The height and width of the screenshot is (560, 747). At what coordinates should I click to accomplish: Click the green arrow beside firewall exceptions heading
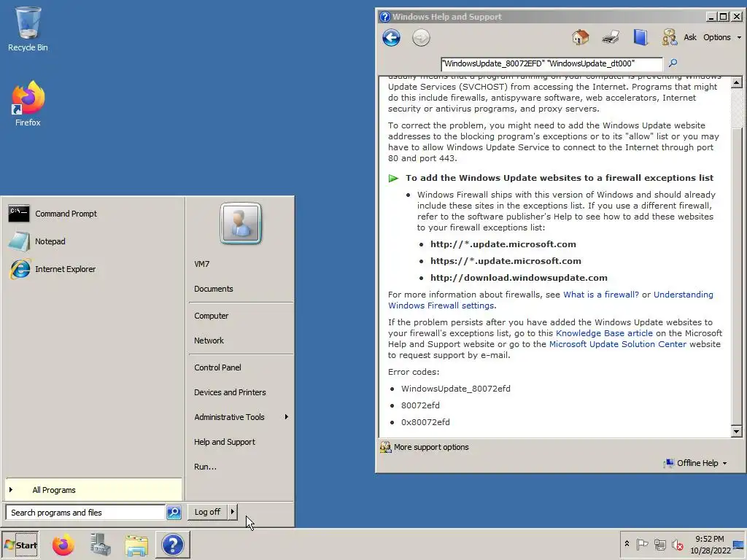[x=393, y=179]
